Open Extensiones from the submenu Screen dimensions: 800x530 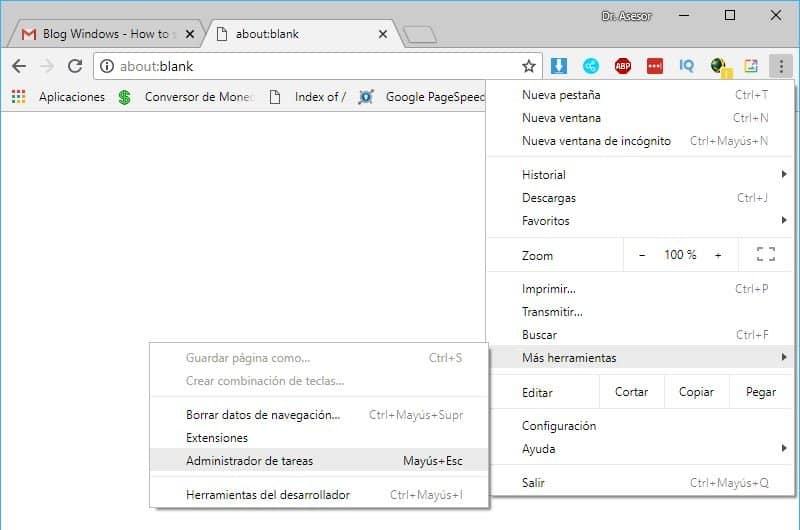tap(319, 438)
